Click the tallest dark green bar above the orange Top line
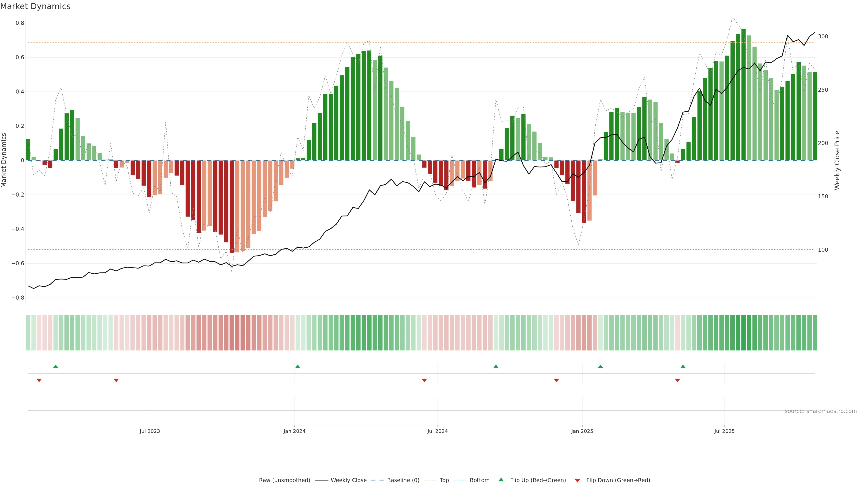868x488 pixels. (743, 94)
